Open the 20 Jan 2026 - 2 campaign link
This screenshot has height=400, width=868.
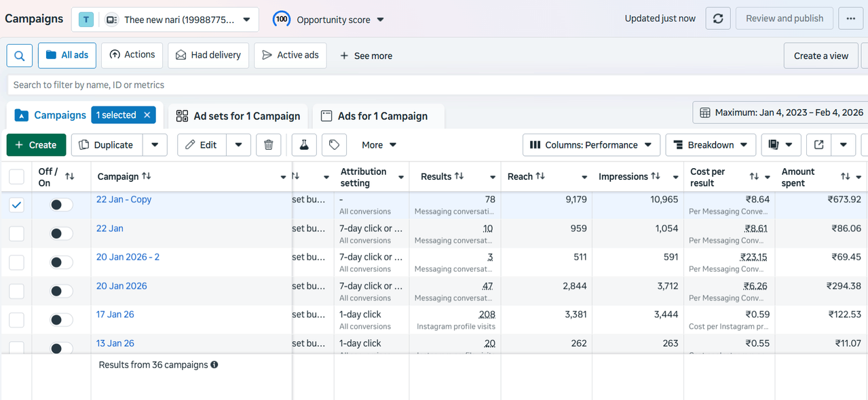[x=128, y=257]
